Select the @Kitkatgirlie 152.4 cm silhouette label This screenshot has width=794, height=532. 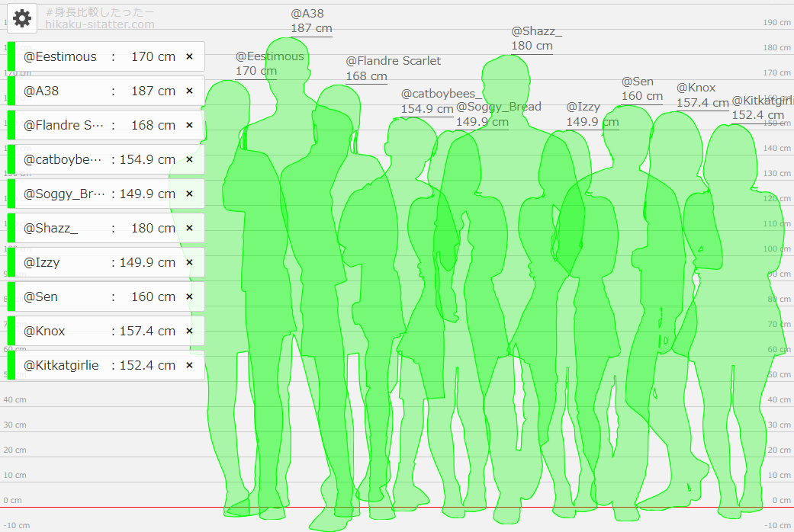coord(763,107)
